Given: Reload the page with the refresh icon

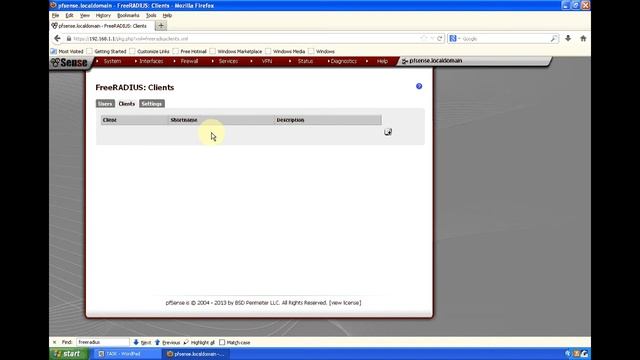Looking at the screenshot, I should point(440,38).
